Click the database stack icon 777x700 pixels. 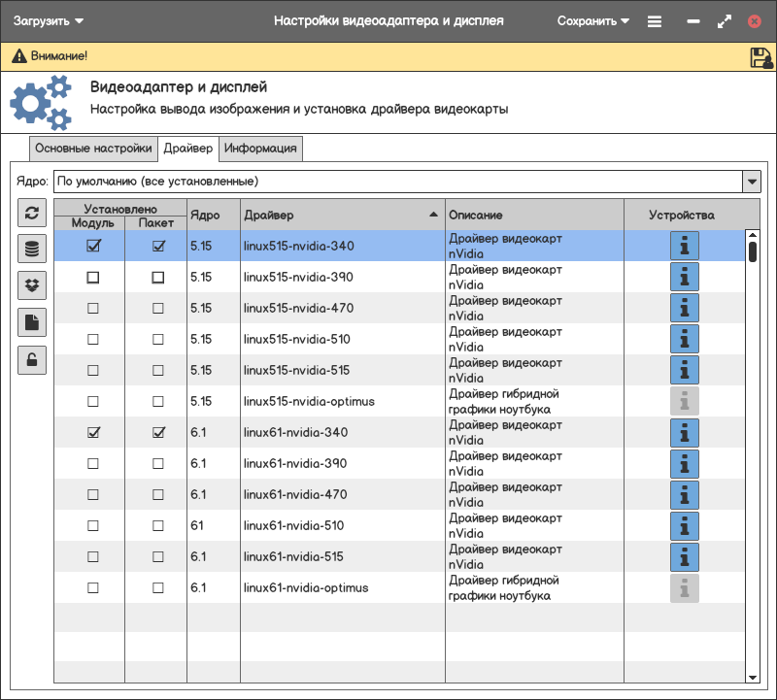32,250
